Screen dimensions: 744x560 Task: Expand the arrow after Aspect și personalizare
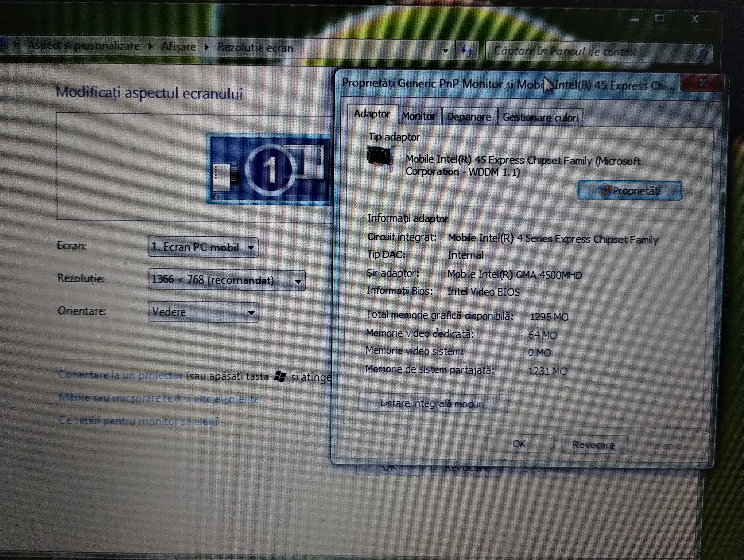(x=151, y=46)
